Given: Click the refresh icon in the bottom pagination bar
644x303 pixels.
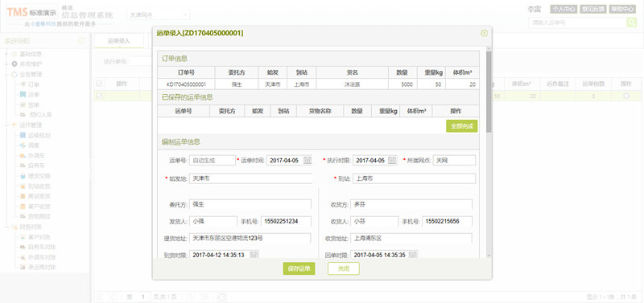Looking at the screenshot, I should [x=221, y=297].
